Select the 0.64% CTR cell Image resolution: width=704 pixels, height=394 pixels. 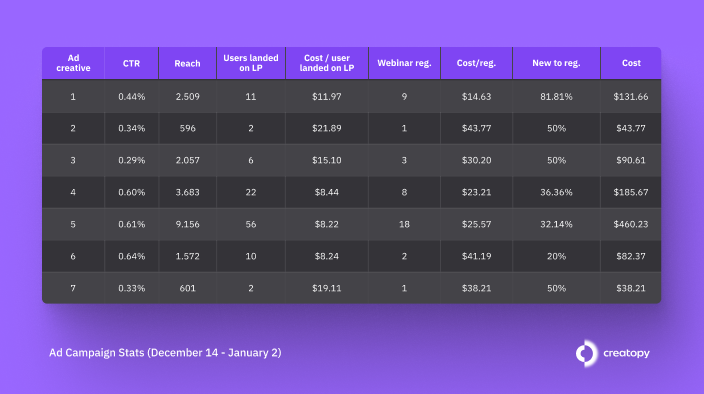coord(132,256)
